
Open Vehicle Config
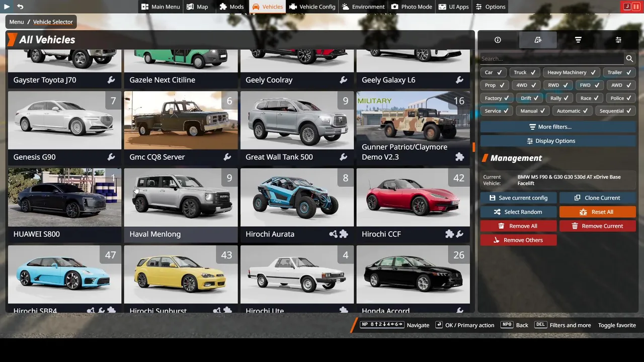312,7
